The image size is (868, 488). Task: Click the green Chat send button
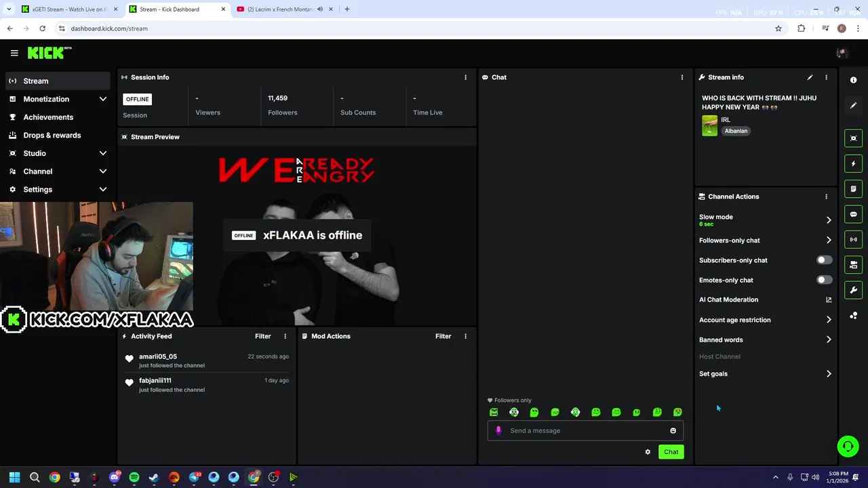[x=671, y=452]
